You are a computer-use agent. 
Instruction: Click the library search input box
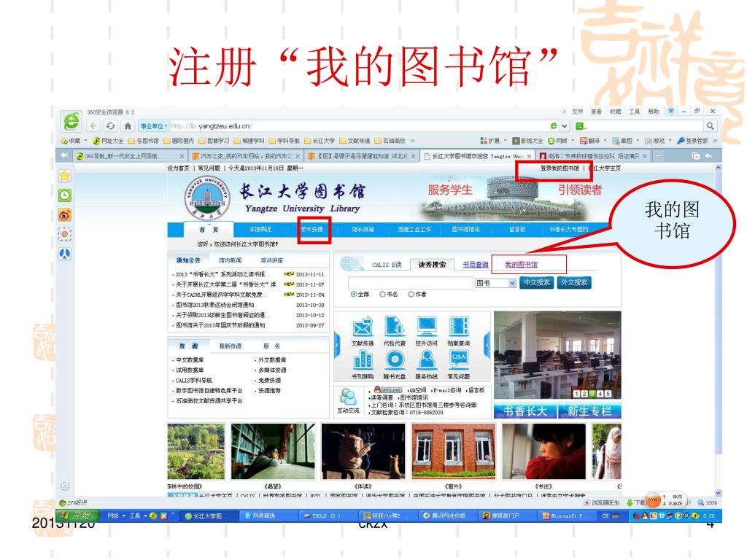[410, 283]
